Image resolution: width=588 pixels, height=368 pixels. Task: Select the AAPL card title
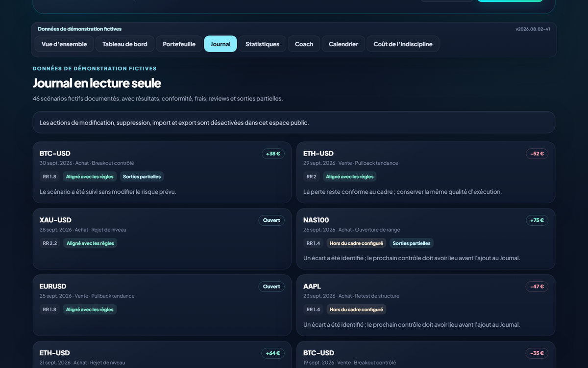[312, 287]
